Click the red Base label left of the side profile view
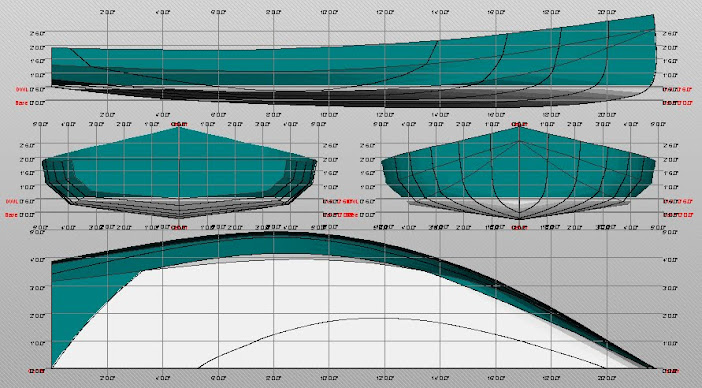Image resolution: width=702 pixels, height=388 pixels. [x=22, y=103]
